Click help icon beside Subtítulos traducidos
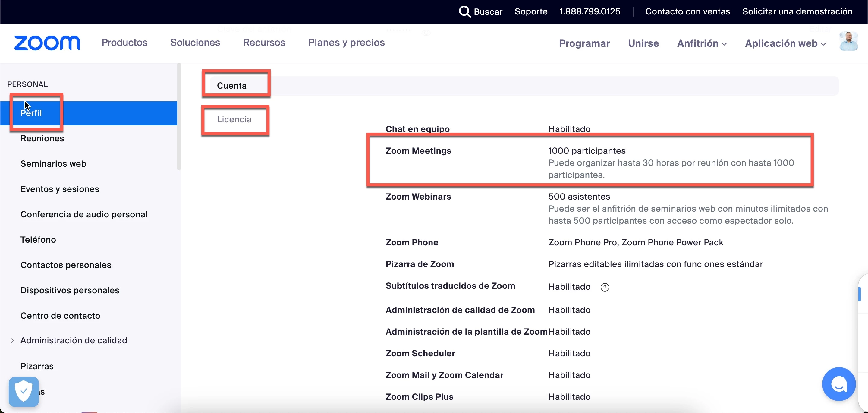The width and height of the screenshot is (868, 413). [605, 287]
